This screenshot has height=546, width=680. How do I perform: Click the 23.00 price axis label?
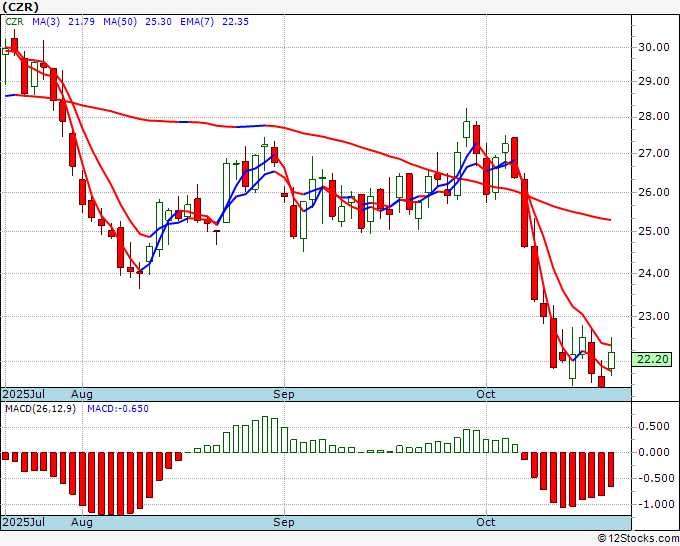tap(654, 316)
